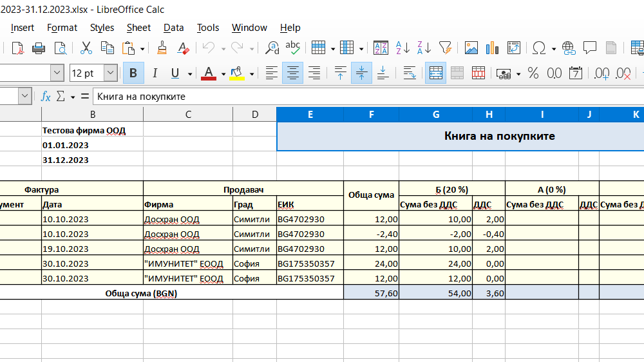Image resolution: width=644 pixels, height=362 pixels.
Task: Open the Styles menu
Action: 102,28
